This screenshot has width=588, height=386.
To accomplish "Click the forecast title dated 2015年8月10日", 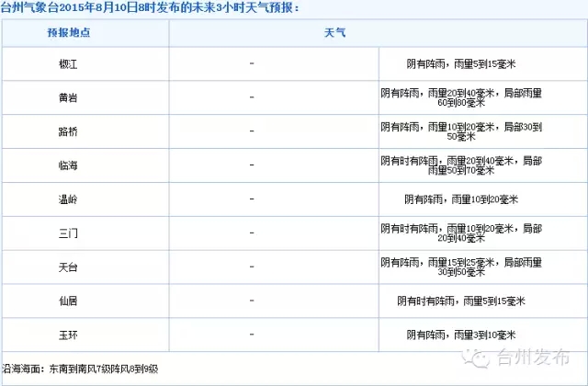I will pyautogui.click(x=150, y=7).
